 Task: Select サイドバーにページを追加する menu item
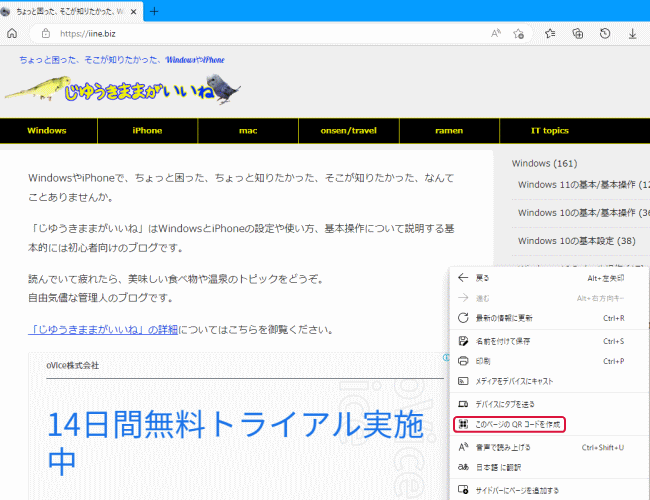point(549,490)
